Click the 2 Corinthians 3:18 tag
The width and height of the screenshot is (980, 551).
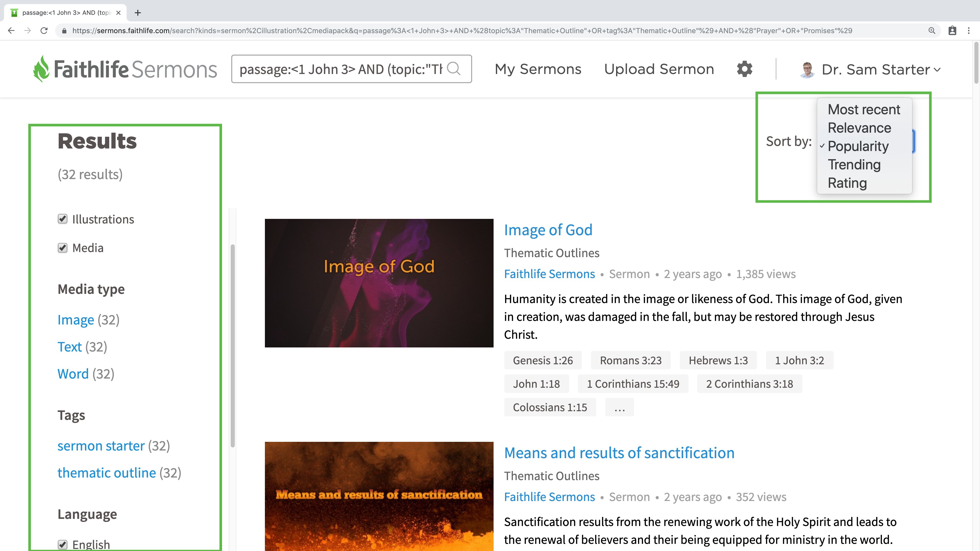[750, 384]
